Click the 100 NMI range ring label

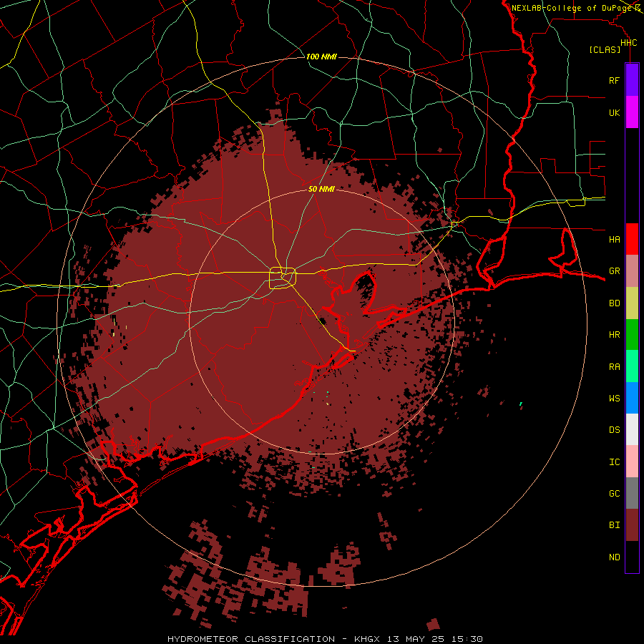[x=321, y=57]
